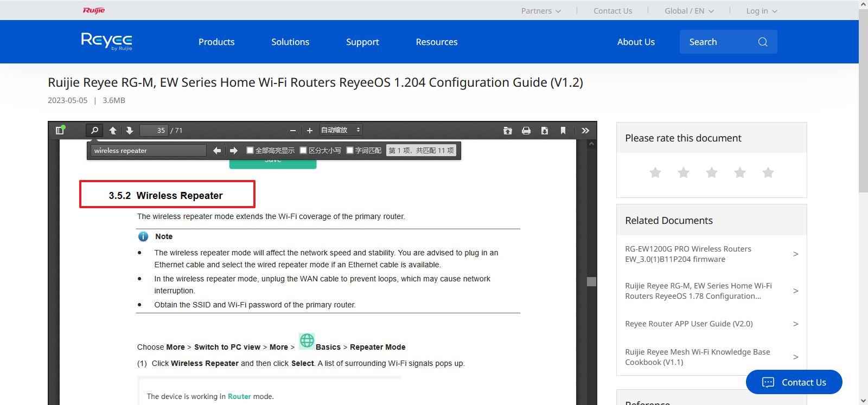This screenshot has width=868, height=405.
Task: Open Reyee Router APP User Guide (V2.0)
Action: [x=689, y=324]
